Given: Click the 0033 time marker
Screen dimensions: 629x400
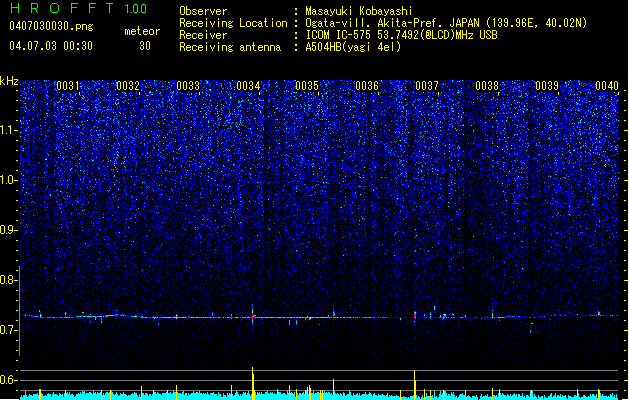Looking at the screenshot, I should point(188,85).
